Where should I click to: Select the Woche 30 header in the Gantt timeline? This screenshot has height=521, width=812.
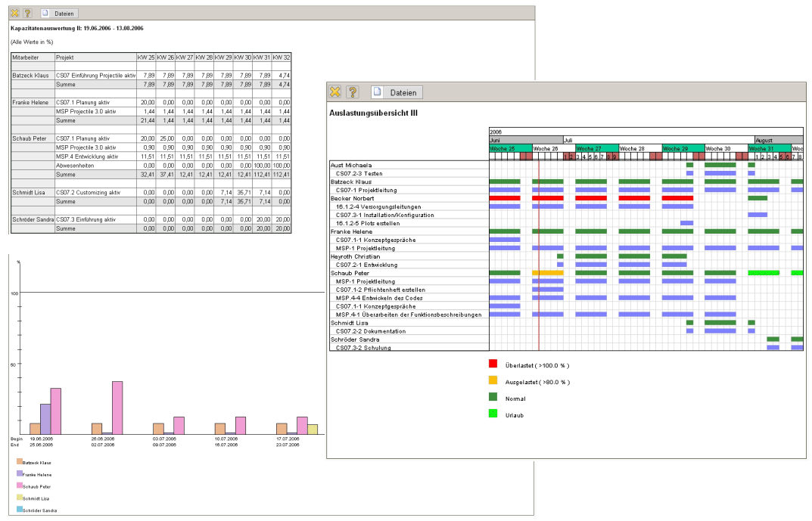[726, 149]
